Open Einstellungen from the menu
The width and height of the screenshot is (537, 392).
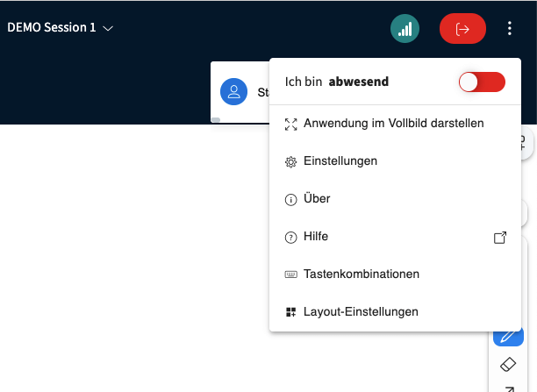[x=340, y=161]
